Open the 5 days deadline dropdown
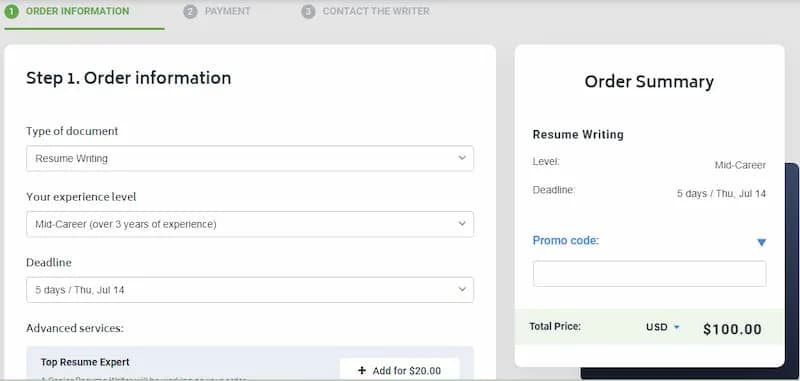The image size is (800, 381). [x=250, y=290]
